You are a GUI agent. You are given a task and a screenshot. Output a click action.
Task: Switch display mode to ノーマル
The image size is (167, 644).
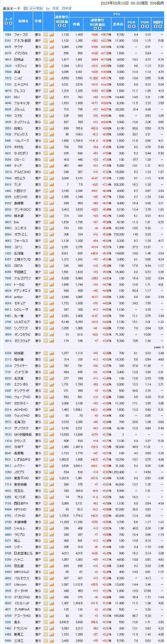coord(36,9)
